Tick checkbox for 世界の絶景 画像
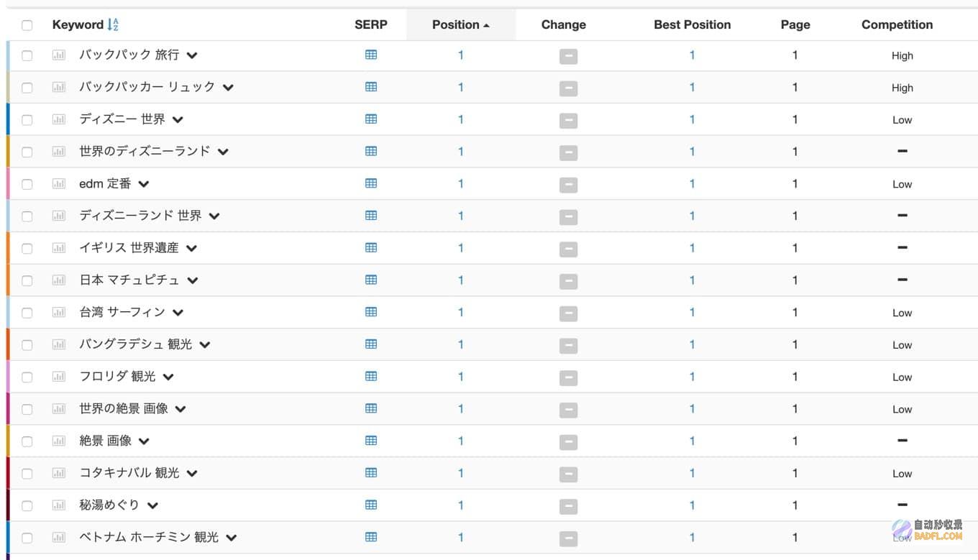Screen dimensions: 978x560 pos(27,409)
